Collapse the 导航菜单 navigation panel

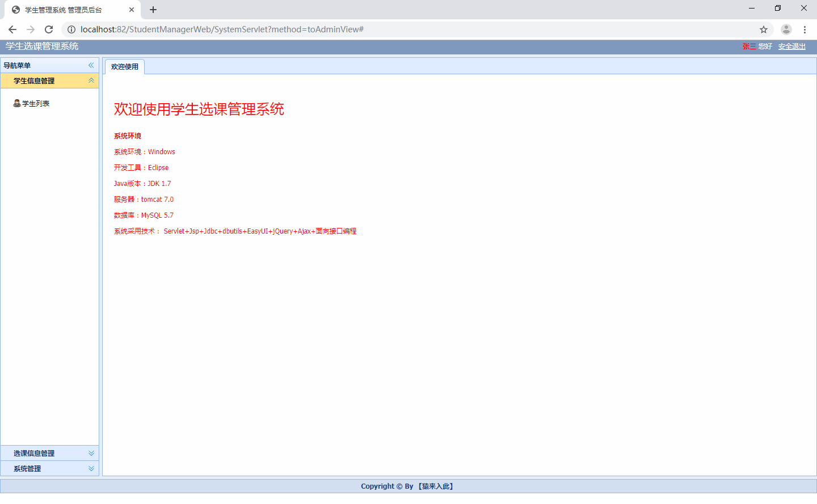(91, 65)
